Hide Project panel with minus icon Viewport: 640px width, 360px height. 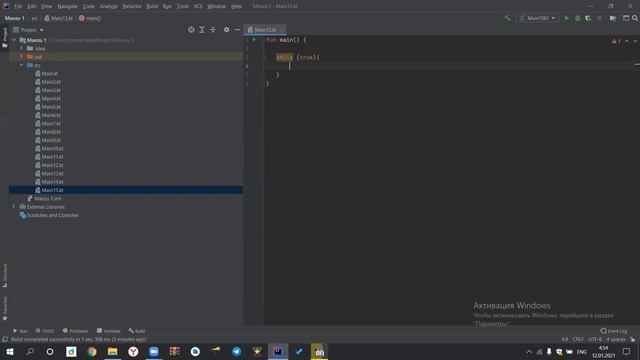[x=238, y=30]
